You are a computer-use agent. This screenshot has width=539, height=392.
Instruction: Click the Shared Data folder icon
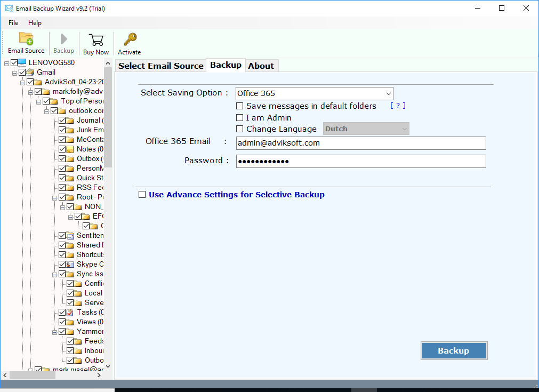point(70,245)
